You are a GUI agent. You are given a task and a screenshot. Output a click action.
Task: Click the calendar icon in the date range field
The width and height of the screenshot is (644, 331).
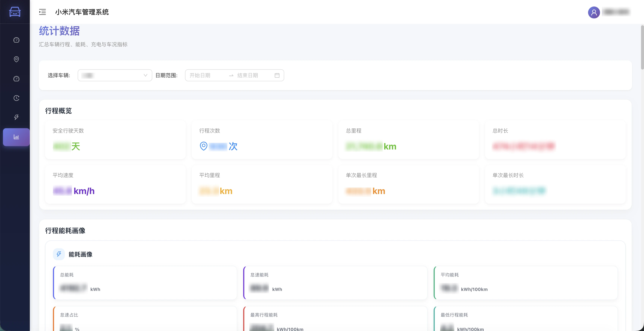[x=277, y=75]
